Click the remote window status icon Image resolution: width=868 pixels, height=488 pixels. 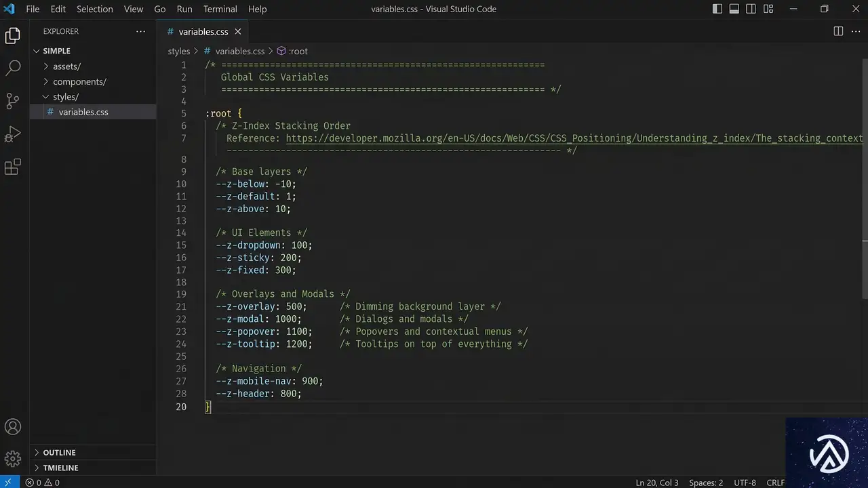[x=9, y=483]
